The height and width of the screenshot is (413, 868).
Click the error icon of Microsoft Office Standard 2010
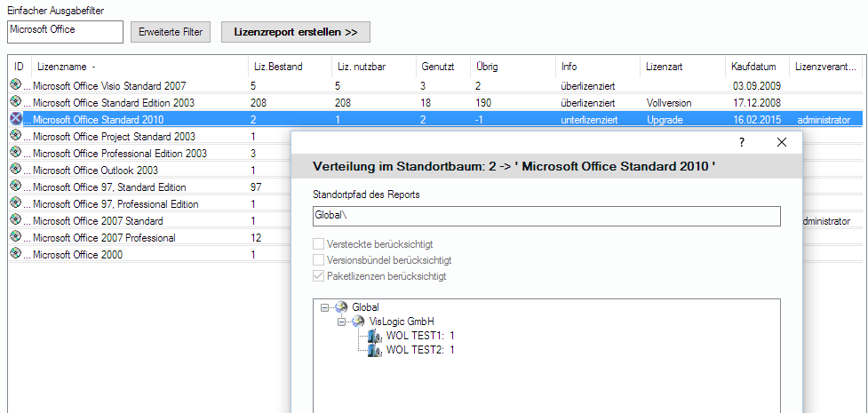[15, 118]
